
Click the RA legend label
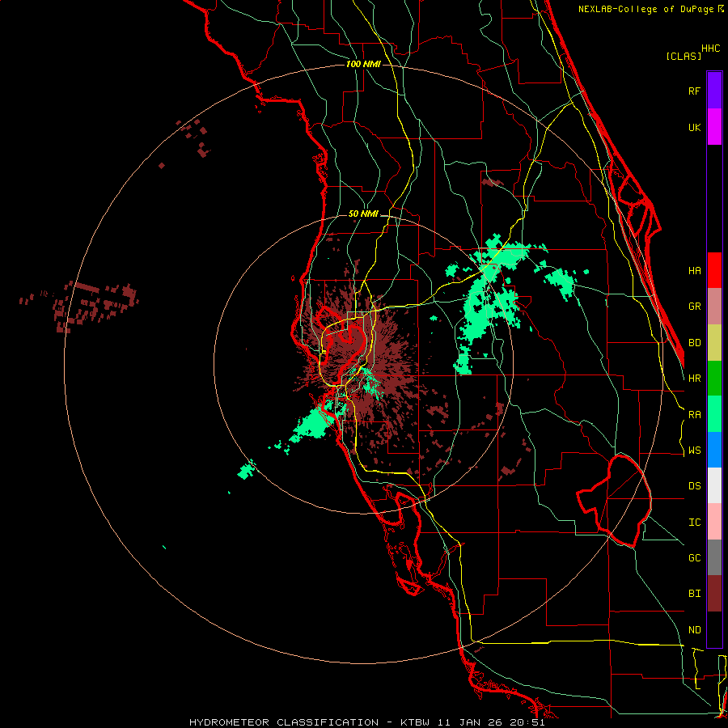(694, 415)
